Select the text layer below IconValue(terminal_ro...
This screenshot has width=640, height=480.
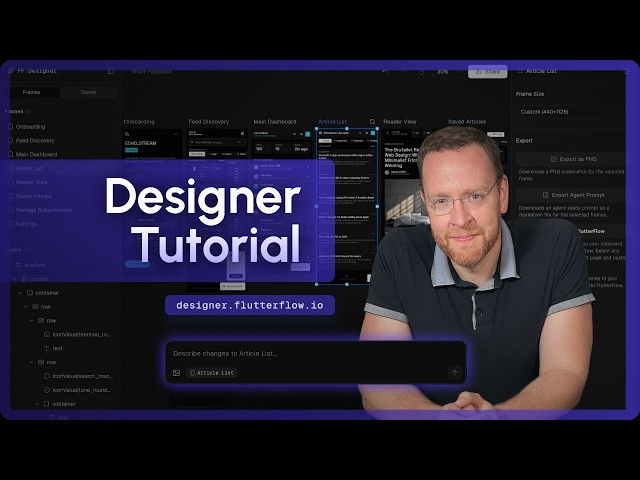(x=53, y=348)
